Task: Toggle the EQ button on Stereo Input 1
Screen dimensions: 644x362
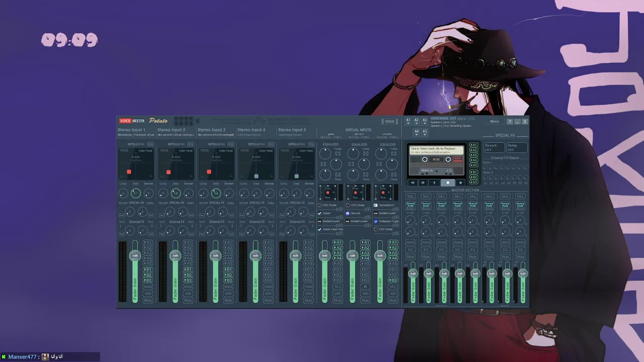Action: tap(150, 144)
